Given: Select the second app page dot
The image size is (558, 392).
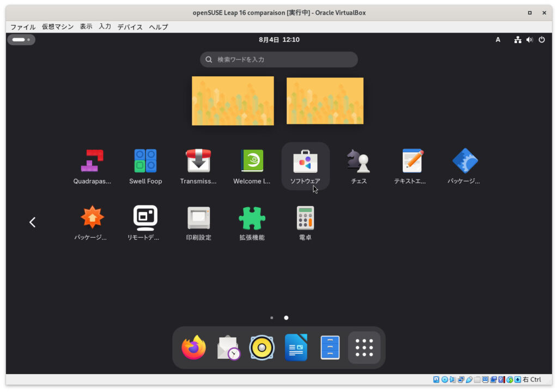Looking at the screenshot, I should tap(286, 318).
